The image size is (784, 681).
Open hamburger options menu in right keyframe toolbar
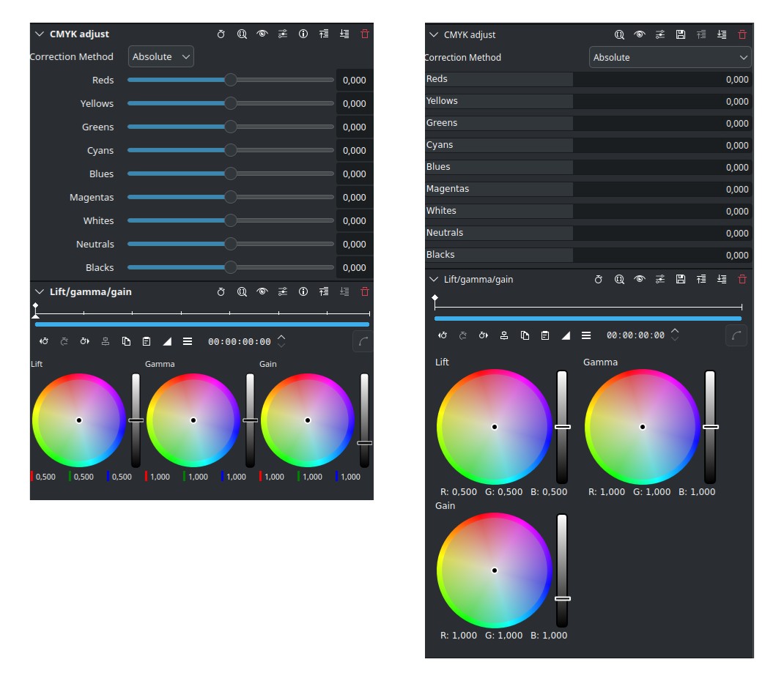[586, 335]
